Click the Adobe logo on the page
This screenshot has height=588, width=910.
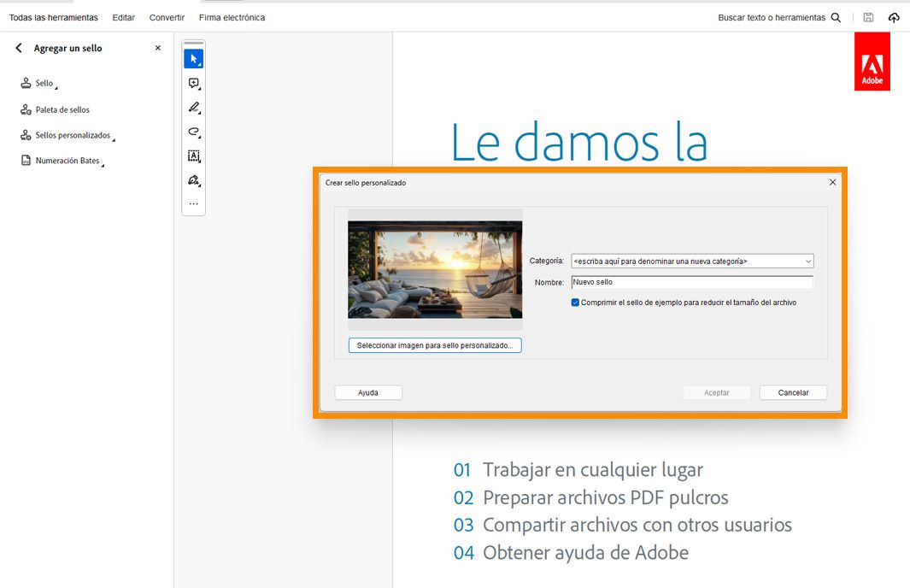tap(872, 61)
